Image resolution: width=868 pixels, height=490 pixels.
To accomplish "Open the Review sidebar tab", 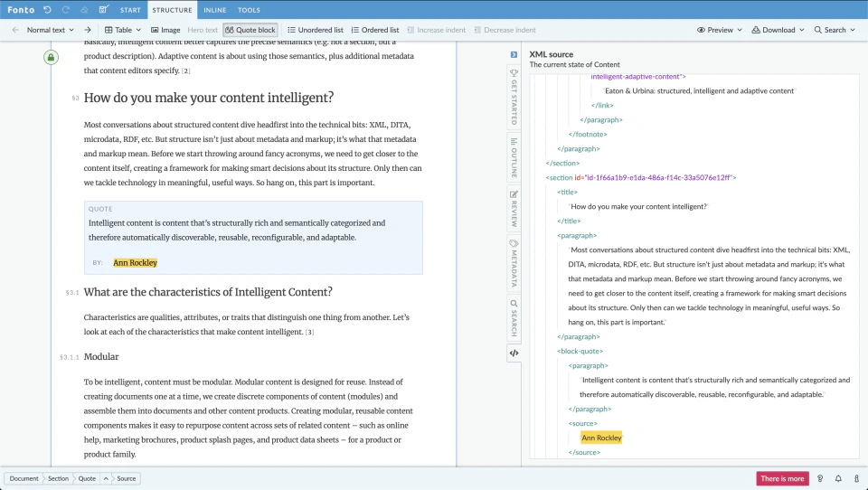I will [x=514, y=209].
